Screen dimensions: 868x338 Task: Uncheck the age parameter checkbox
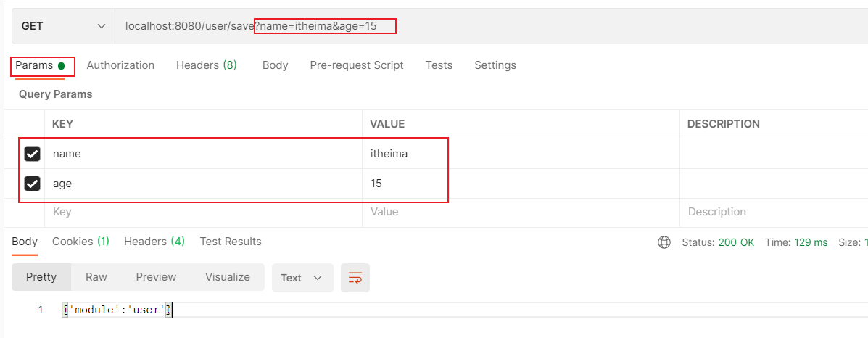[x=32, y=184]
